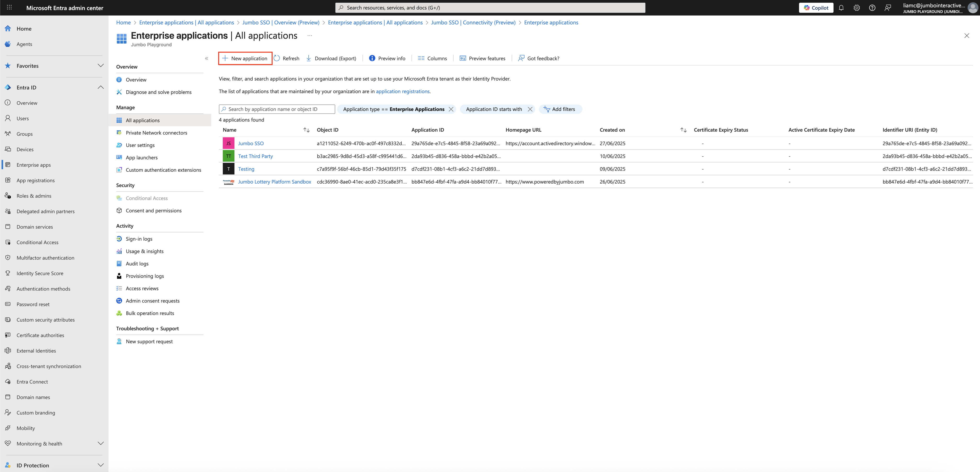Close the Enterprise applications blade
This screenshot has height=472, width=980.
pyautogui.click(x=967, y=36)
